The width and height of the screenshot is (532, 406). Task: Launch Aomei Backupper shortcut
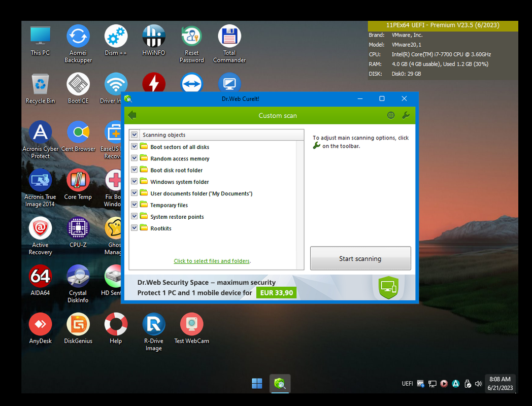click(x=78, y=44)
